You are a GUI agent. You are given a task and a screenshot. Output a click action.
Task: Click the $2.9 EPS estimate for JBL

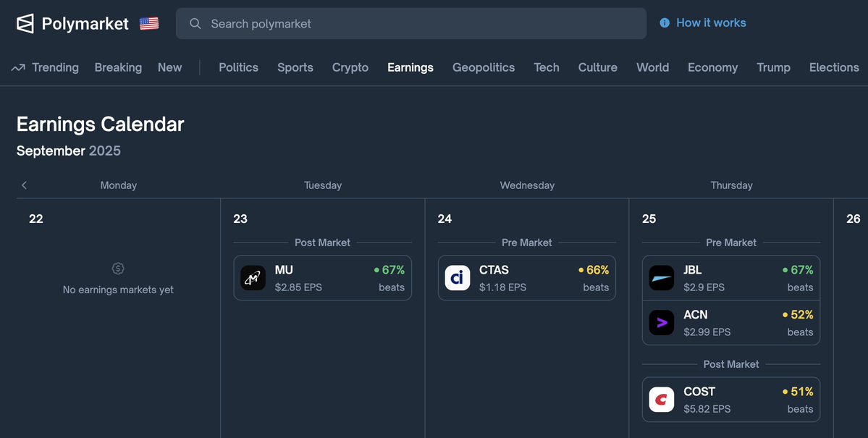704,287
